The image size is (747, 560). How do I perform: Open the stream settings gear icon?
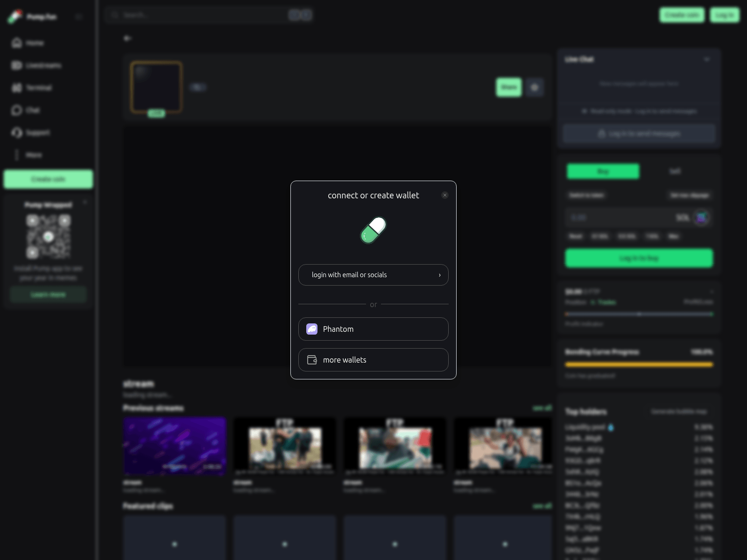(x=535, y=87)
